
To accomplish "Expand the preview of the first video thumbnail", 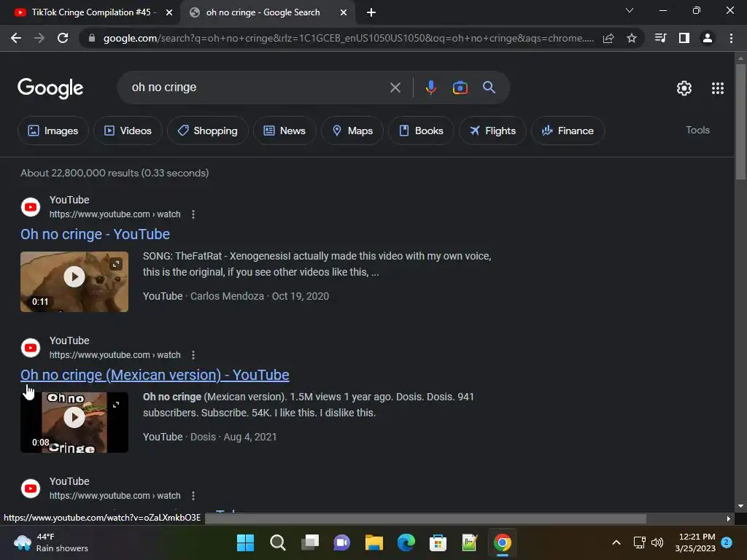I will pyautogui.click(x=116, y=263).
